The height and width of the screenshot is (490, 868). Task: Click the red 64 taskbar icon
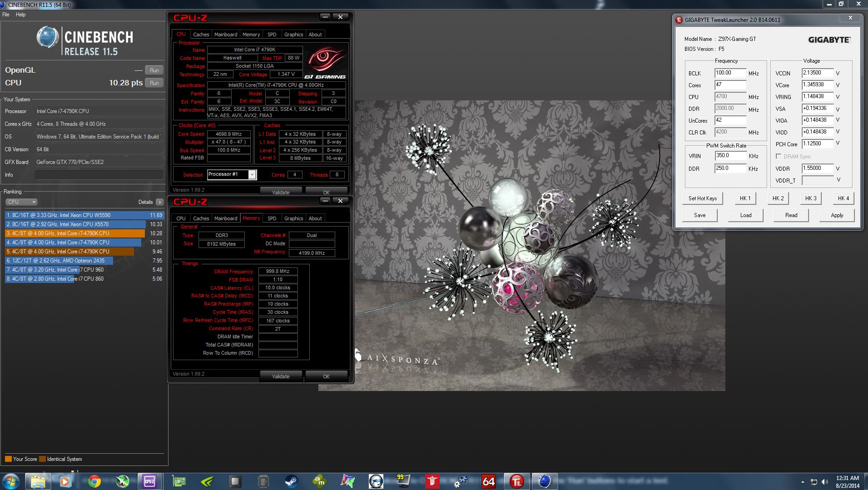[489, 481]
